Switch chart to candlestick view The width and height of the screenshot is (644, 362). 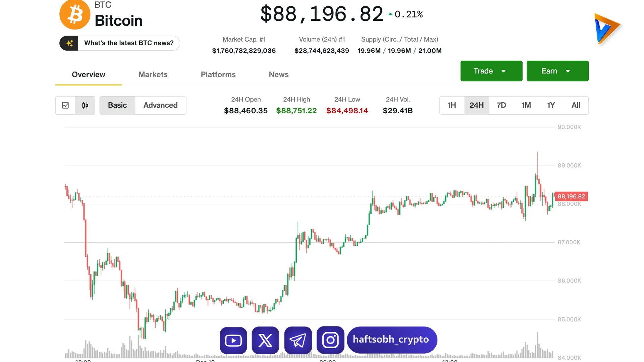click(85, 105)
